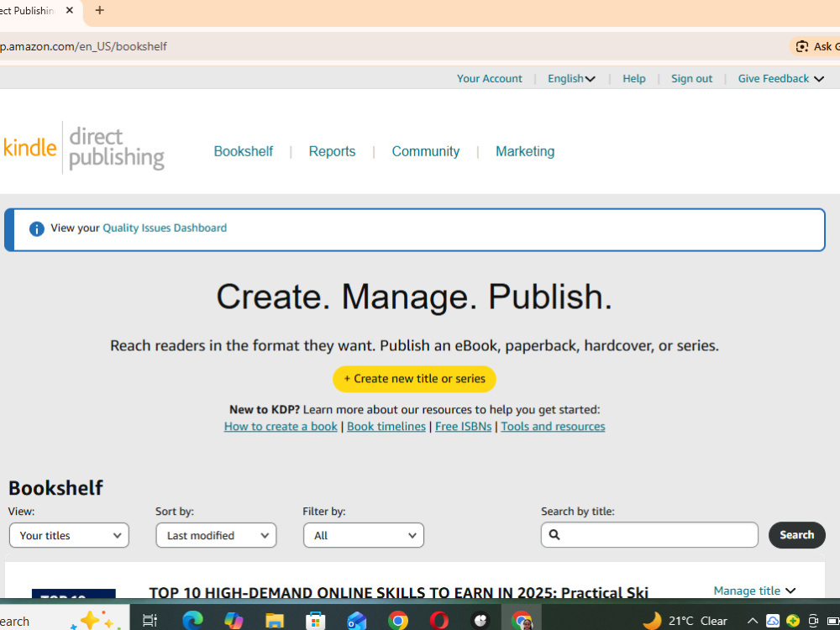
Task: Open Copilot from the taskbar
Action: coord(234,621)
